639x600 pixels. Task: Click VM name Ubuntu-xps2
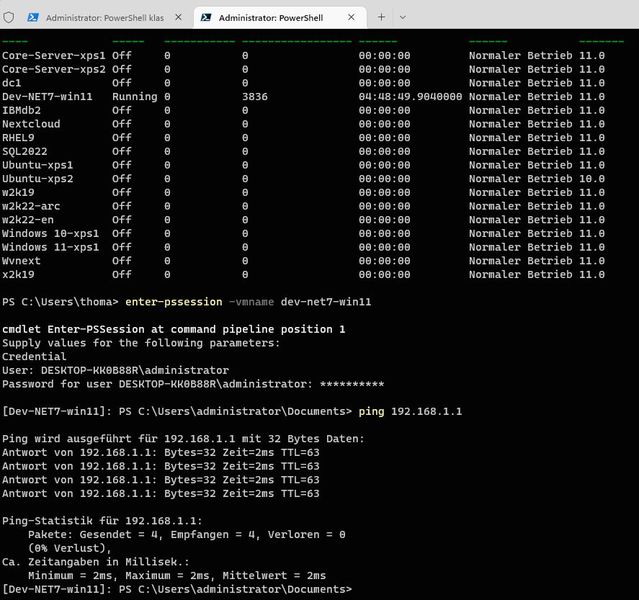37,179
